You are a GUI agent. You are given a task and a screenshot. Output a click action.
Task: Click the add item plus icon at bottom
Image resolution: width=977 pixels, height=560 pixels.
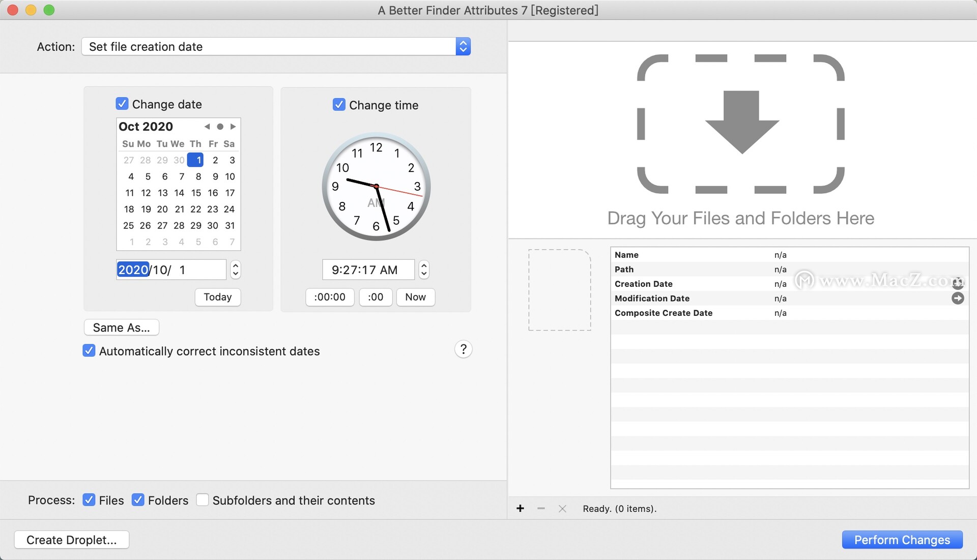[520, 508]
